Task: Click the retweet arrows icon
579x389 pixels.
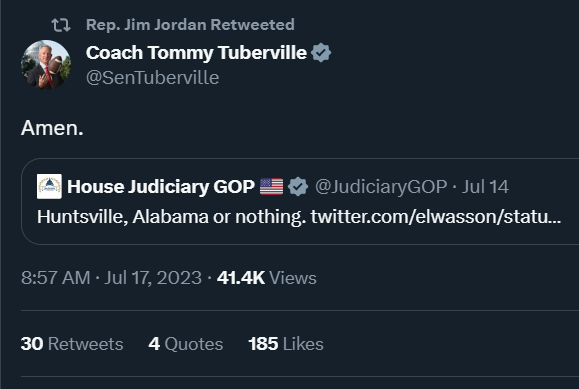Action: (x=61, y=25)
